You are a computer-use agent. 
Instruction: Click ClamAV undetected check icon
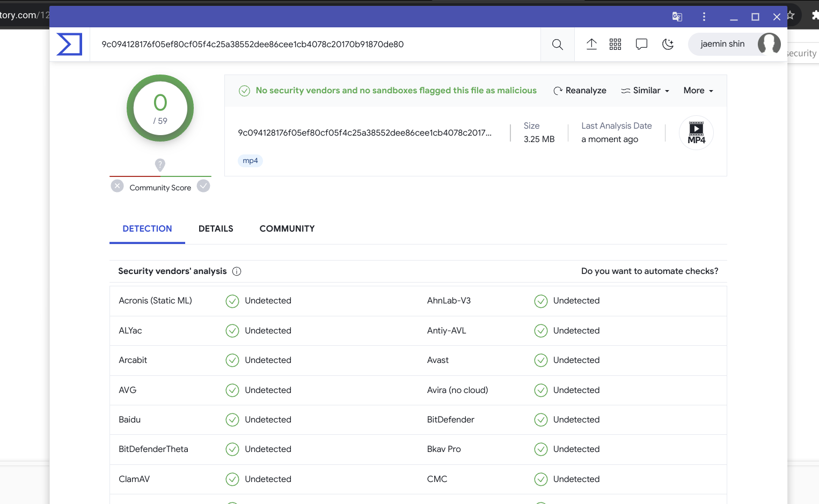point(232,479)
